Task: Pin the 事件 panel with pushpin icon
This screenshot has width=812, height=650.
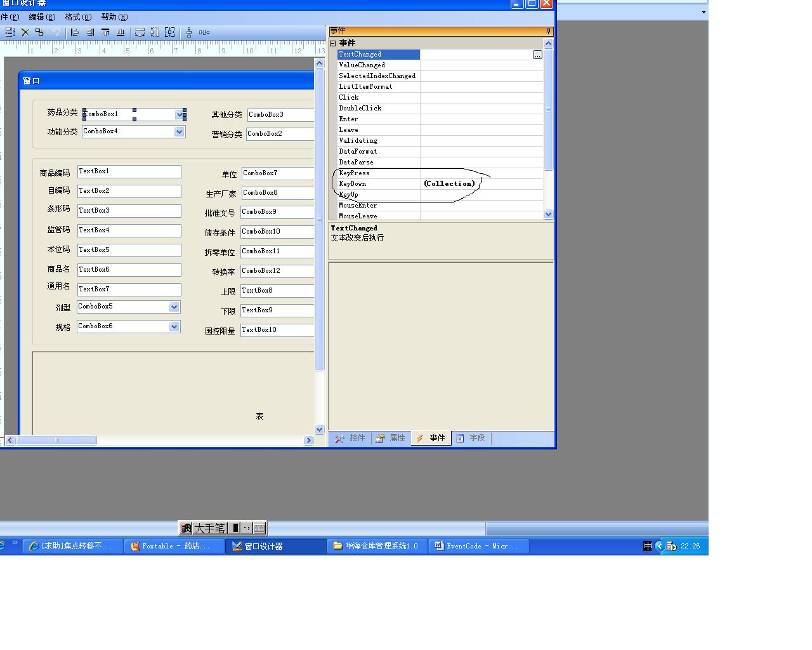Action: [548, 31]
